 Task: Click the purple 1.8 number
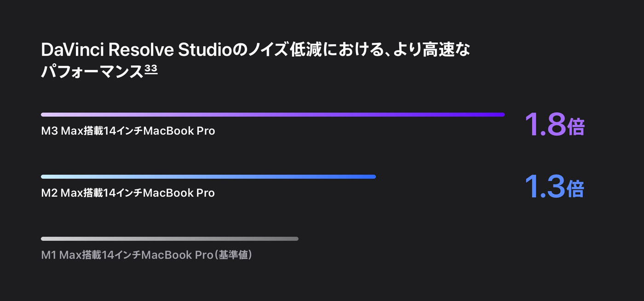point(545,124)
